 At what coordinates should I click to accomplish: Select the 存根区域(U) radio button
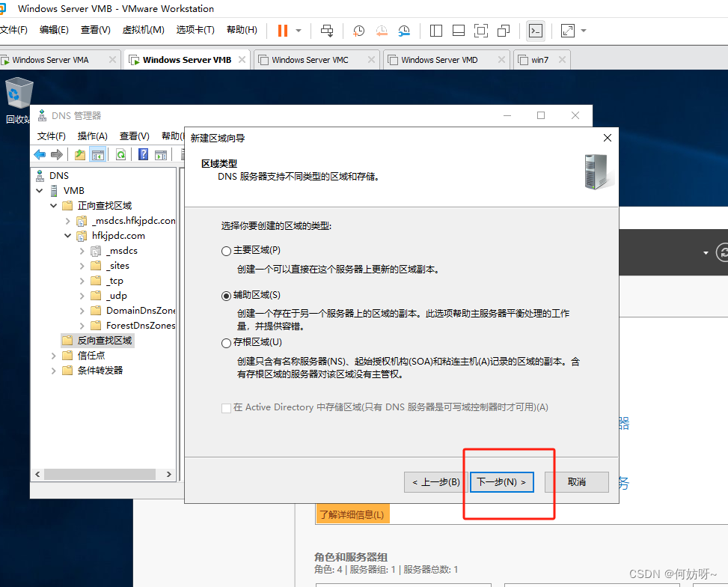coord(227,343)
